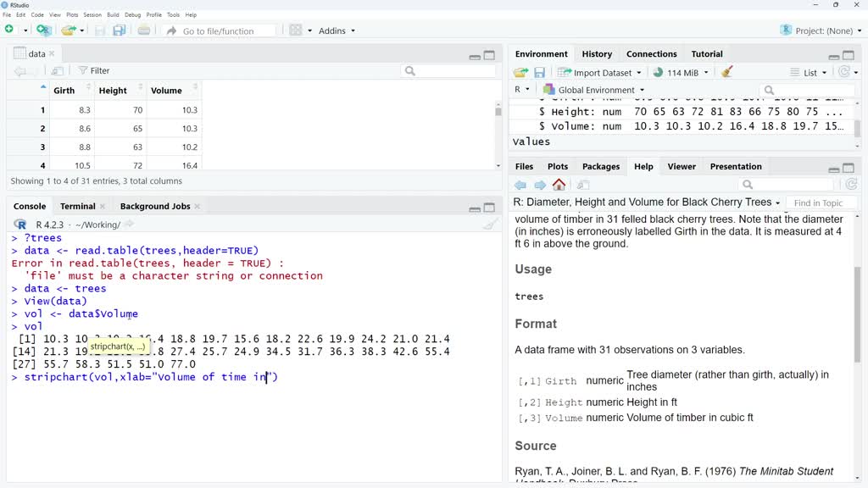Refresh the Environment pane
868x488 pixels.
click(844, 72)
